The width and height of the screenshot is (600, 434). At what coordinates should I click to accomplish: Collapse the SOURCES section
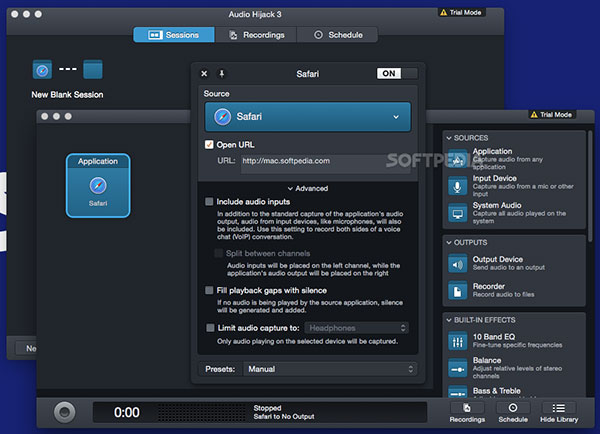click(x=449, y=138)
